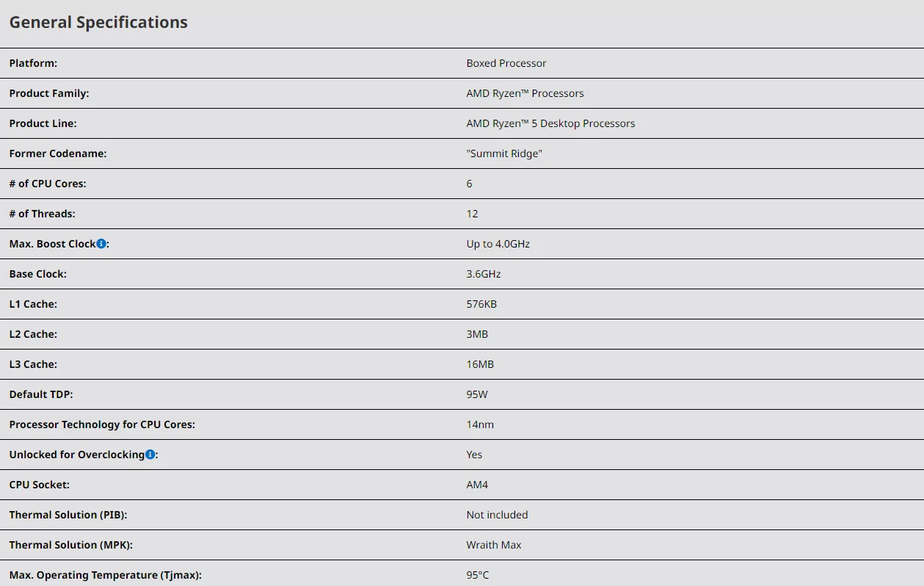
Task: Click the info icon beside Max. Boost Clock
Action: [x=101, y=244]
